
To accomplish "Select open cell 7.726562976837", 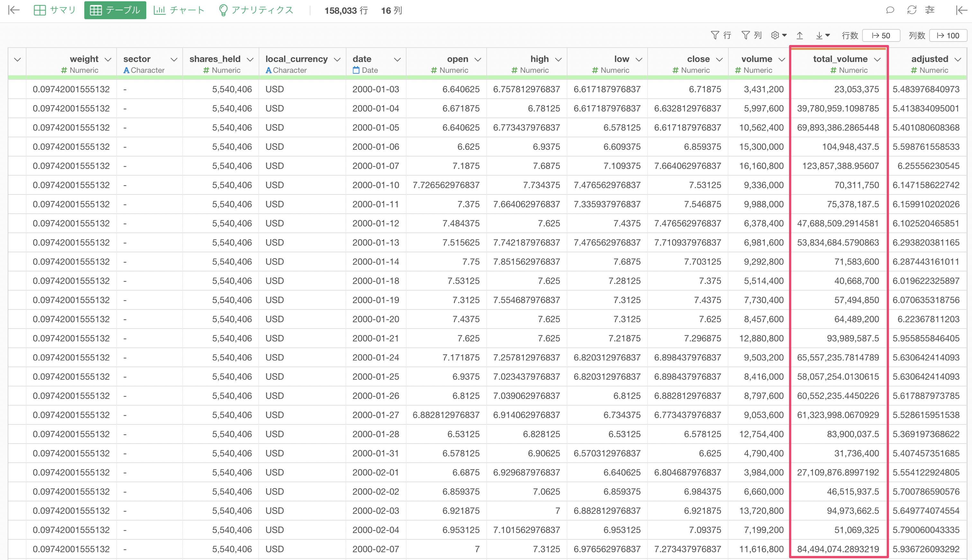I will point(446,185).
